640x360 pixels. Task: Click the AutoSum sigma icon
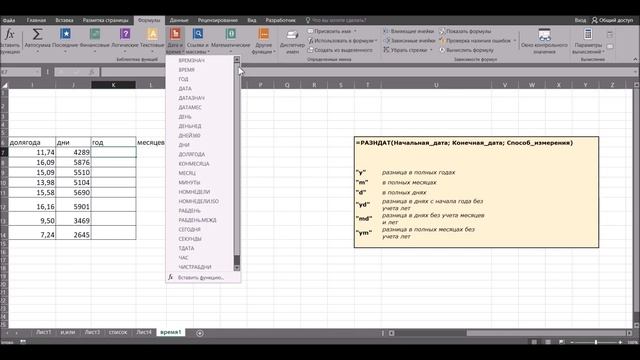[37, 34]
